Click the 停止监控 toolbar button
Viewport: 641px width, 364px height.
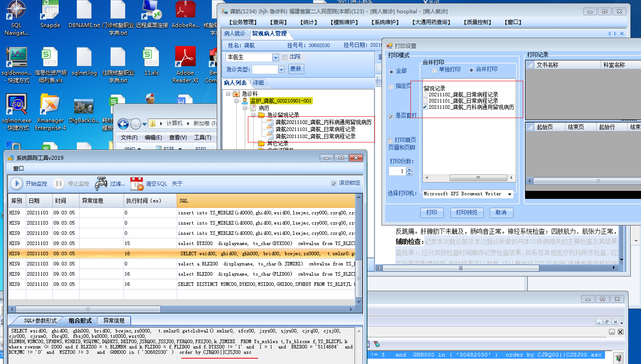[72, 183]
